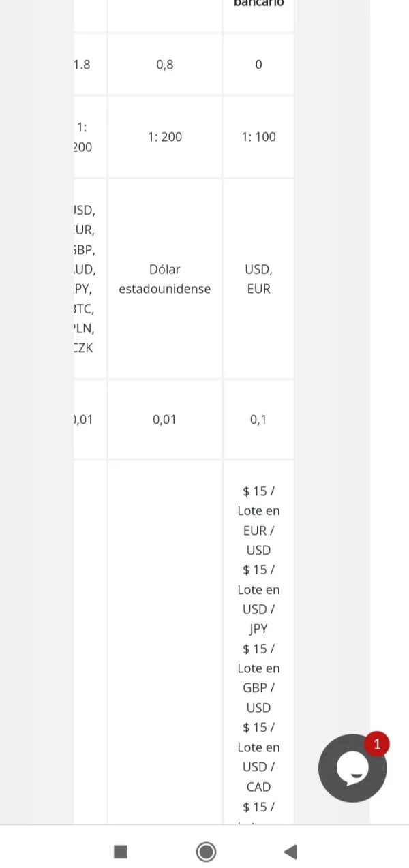This screenshot has height=868, width=409.
Task: Click the "0,8" spread value cell
Action: coord(165,65)
